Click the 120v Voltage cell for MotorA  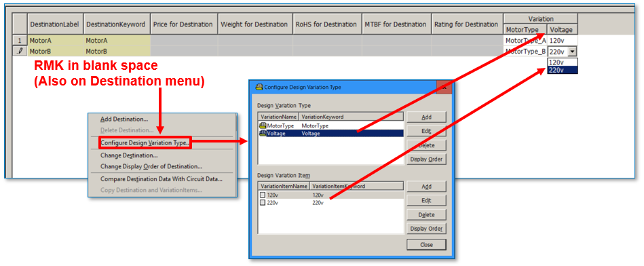point(563,41)
